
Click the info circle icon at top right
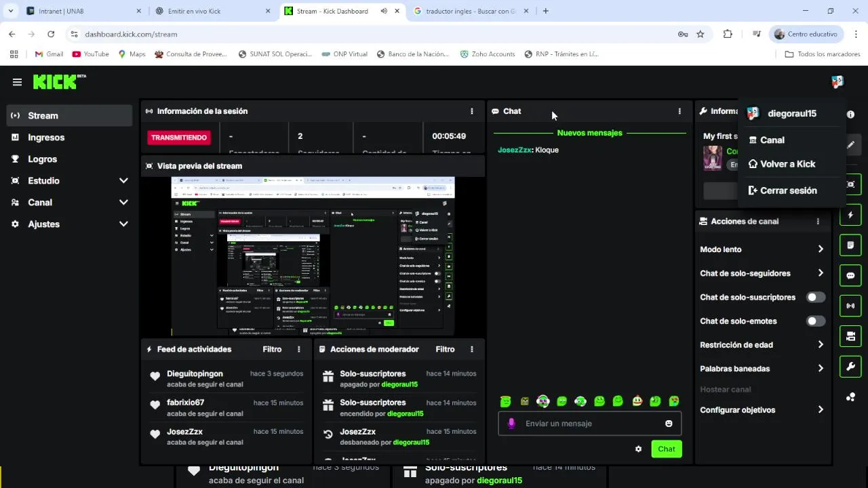tap(850, 115)
